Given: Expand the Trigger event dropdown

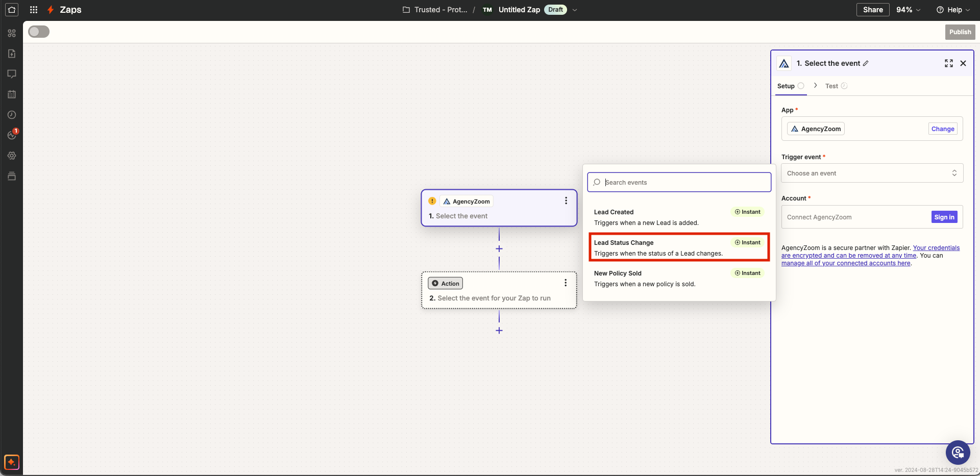Looking at the screenshot, I should [872, 173].
